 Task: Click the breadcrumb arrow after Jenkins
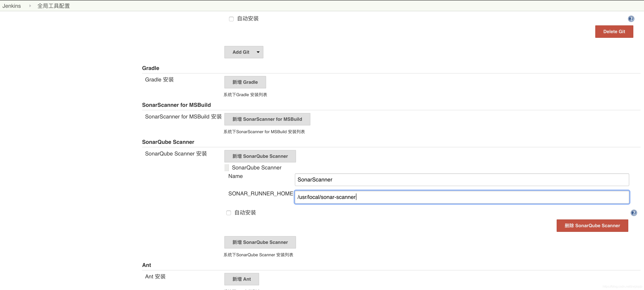pyautogui.click(x=30, y=6)
